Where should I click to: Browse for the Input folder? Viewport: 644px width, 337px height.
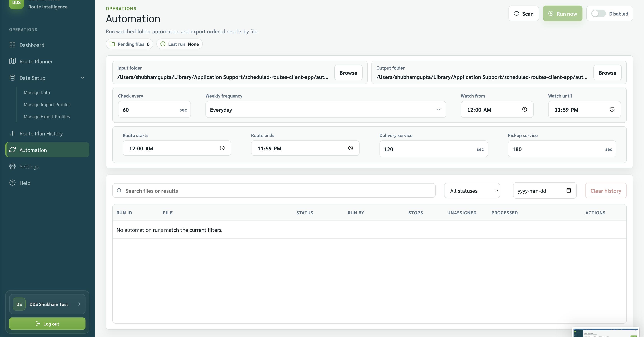[348, 73]
